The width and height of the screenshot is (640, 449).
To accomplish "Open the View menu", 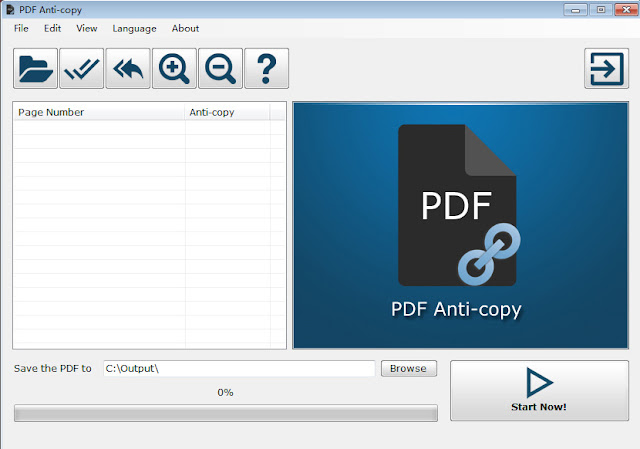I will click(x=87, y=28).
